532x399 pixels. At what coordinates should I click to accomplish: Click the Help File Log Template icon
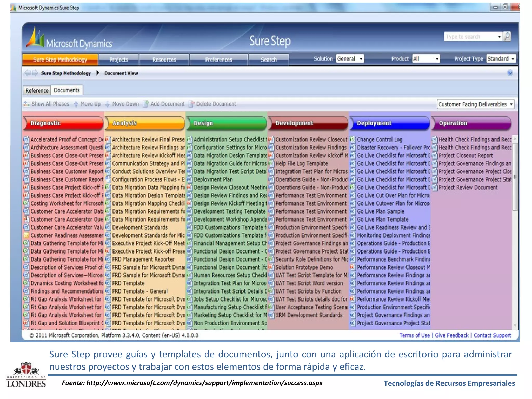[x=271, y=164]
